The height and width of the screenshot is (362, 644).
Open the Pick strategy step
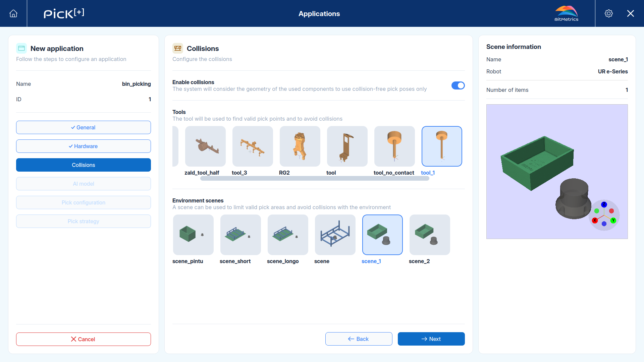click(x=84, y=221)
